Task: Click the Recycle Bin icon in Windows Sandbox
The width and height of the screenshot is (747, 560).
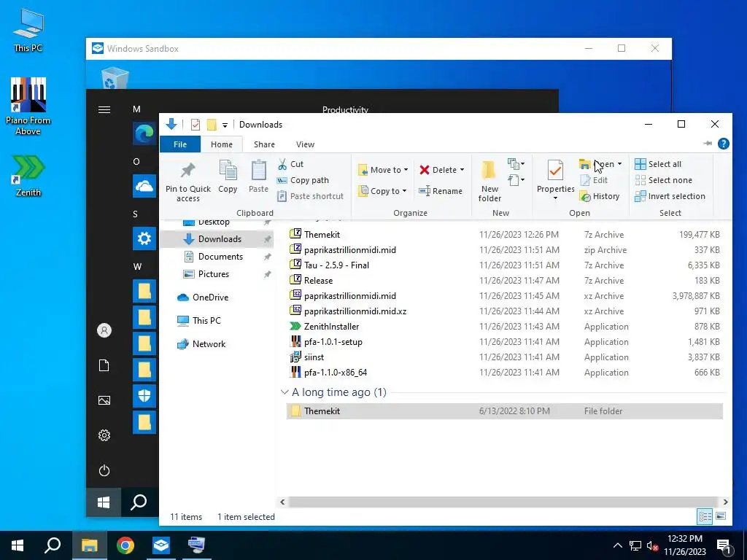Action: click(x=115, y=78)
